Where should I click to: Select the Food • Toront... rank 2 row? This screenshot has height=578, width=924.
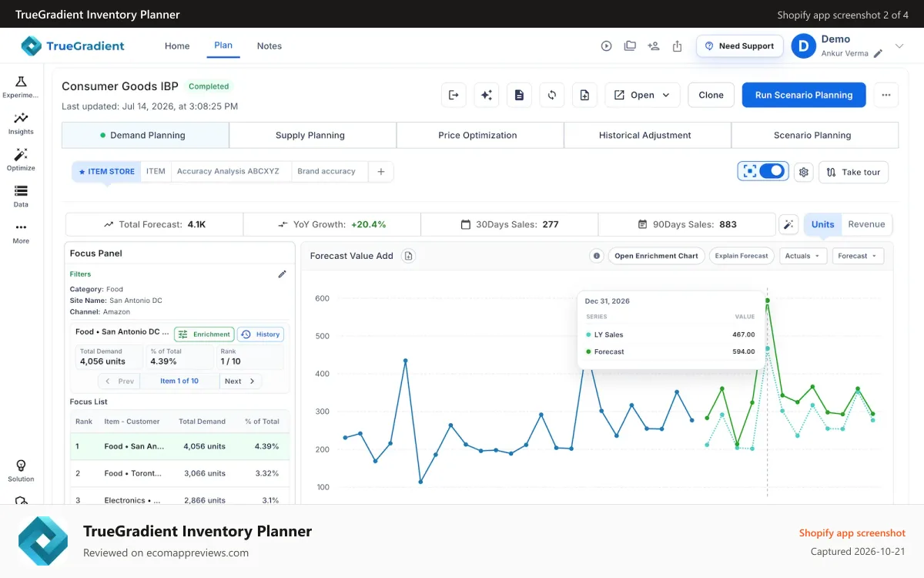pos(180,473)
